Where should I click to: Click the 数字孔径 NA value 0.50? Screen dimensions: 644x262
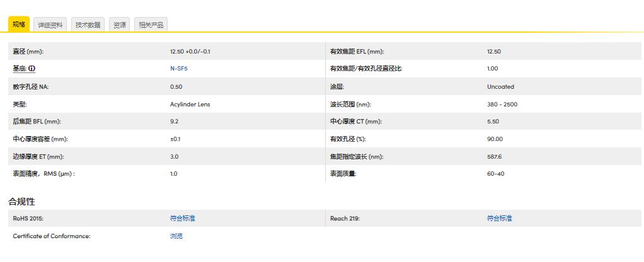point(176,86)
